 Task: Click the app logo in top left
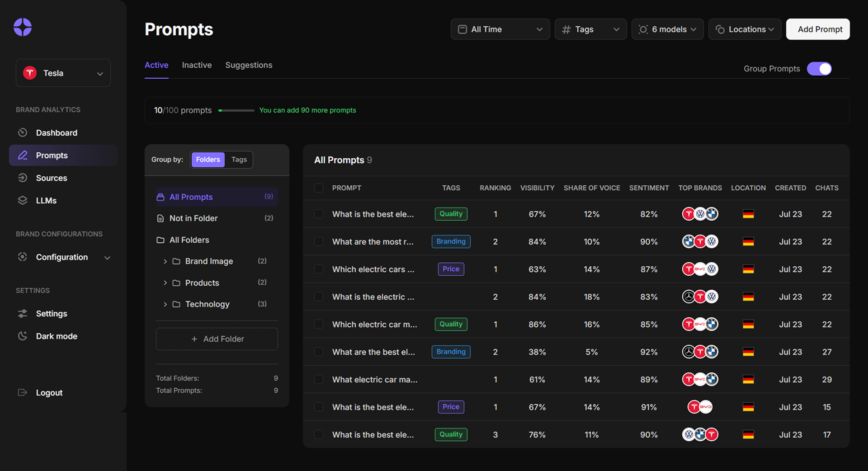tap(23, 27)
